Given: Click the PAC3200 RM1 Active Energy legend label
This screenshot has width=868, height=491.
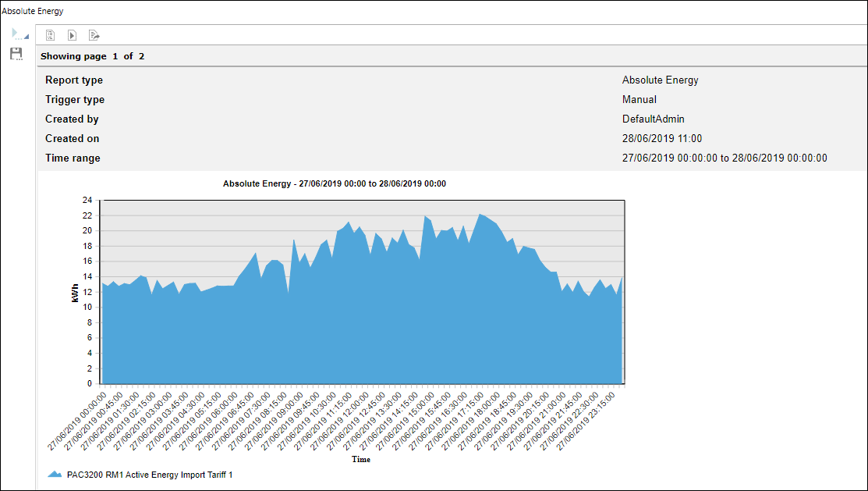Looking at the screenshot, I should click(x=150, y=474).
